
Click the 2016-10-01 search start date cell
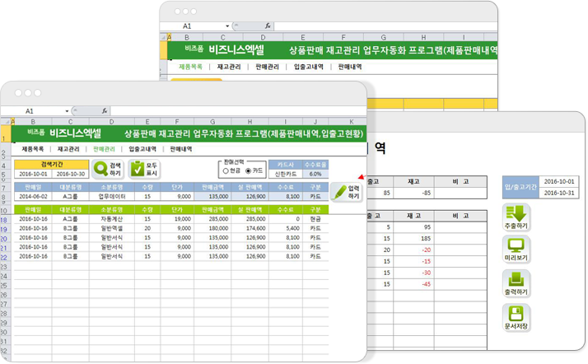click(x=33, y=174)
